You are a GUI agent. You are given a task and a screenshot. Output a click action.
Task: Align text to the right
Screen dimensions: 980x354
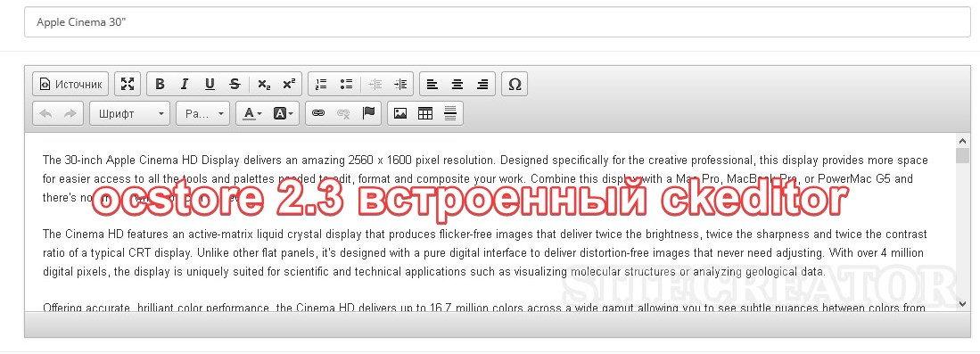[x=482, y=84]
